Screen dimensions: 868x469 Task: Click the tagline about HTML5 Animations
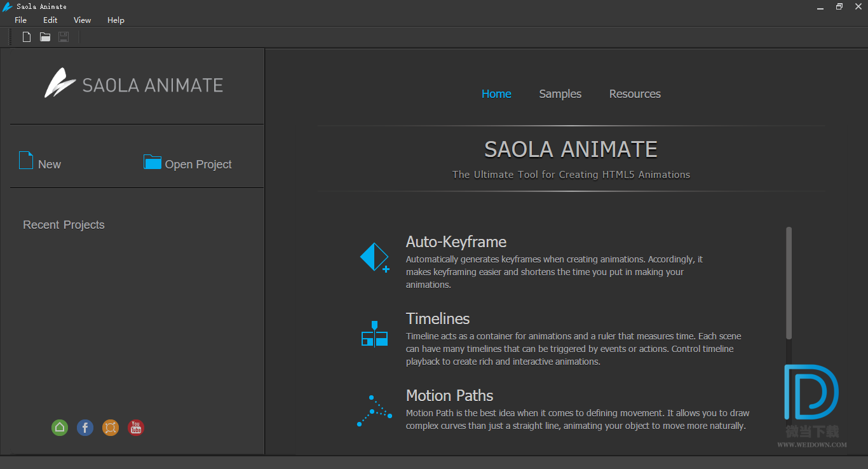(571, 175)
